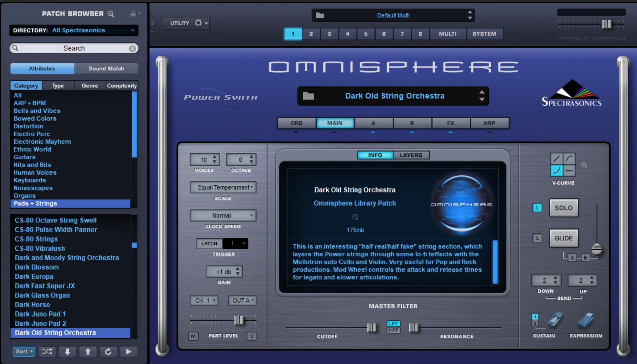The width and height of the screenshot is (637, 364).
Task: Collapse browser with the side arrow
Action: [x=153, y=23]
